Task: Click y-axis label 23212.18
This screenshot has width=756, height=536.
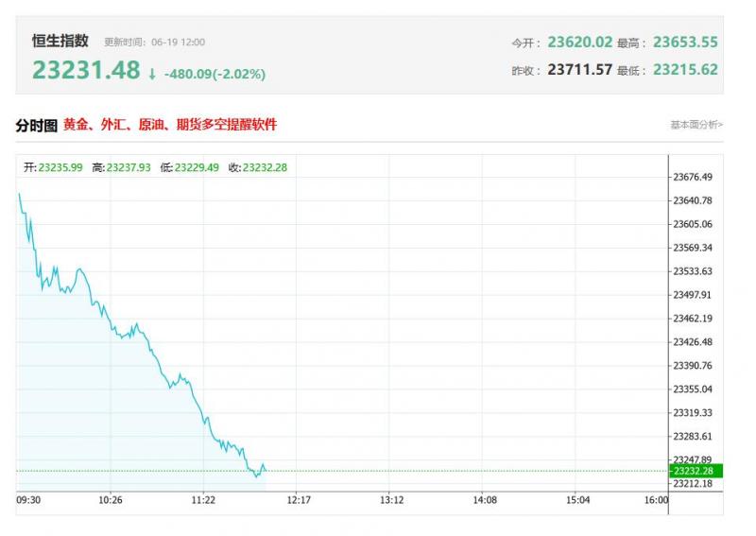Action: (693, 484)
